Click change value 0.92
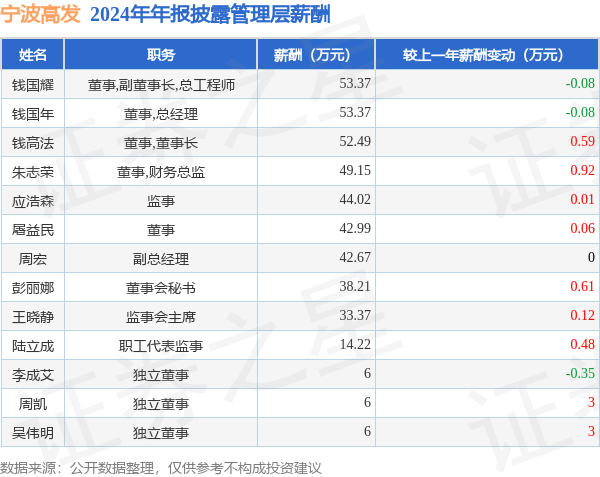 [582, 170]
